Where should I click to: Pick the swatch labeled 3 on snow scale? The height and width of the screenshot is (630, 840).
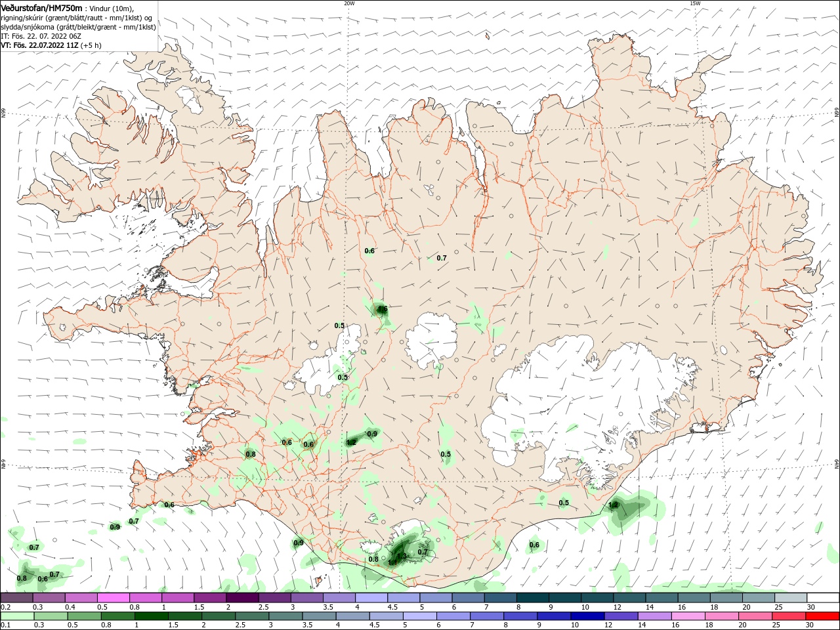[x=307, y=598]
